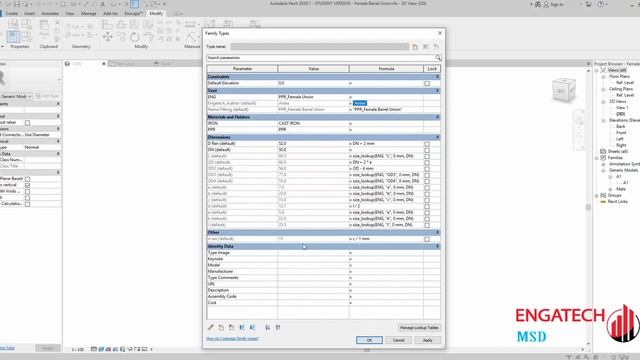
Task: Click the highlighted thin lines icon in quick access toolbar
Action: [x=135, y=4]
